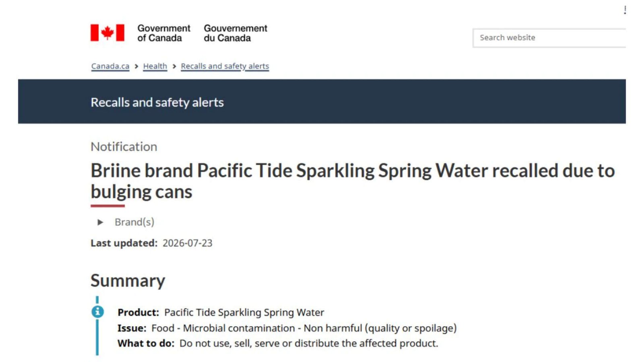Go to the Health breadcrumb link
The width and height of the screenshot is (644, 362).
click(x=155, y=66)
